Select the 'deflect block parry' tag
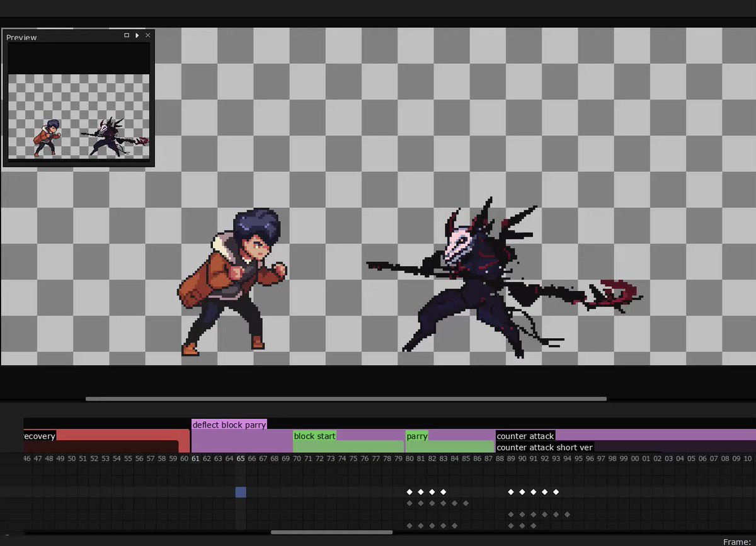This screenshot has width=756, height=546. [229, 424]
